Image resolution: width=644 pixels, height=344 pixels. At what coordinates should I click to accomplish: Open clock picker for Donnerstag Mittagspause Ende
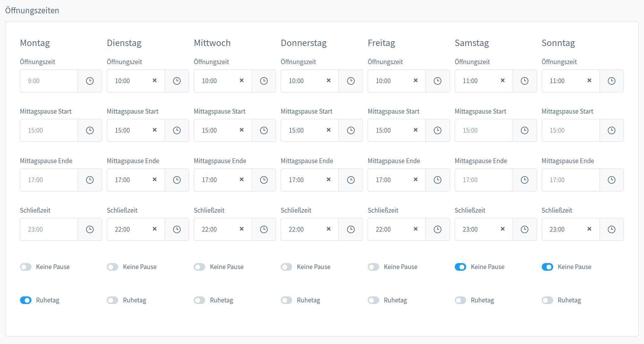click(x=351, y=180)
